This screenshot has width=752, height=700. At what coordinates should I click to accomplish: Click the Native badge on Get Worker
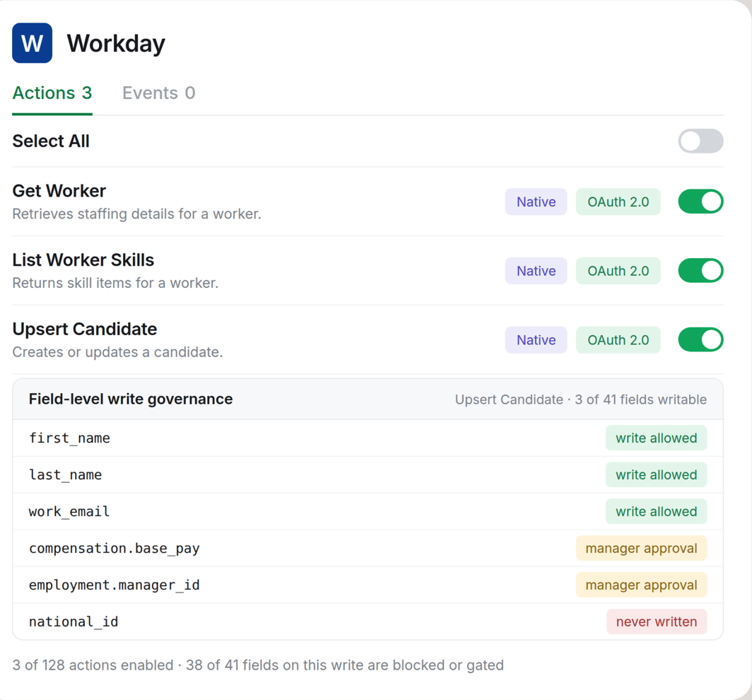pos(536,202)
